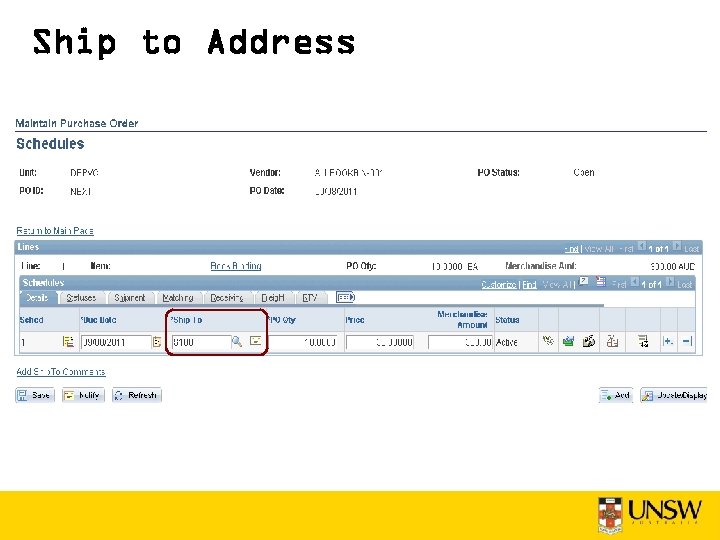Click the Save button
Screen dimensions: 720x540
click(x=35, y=395)
